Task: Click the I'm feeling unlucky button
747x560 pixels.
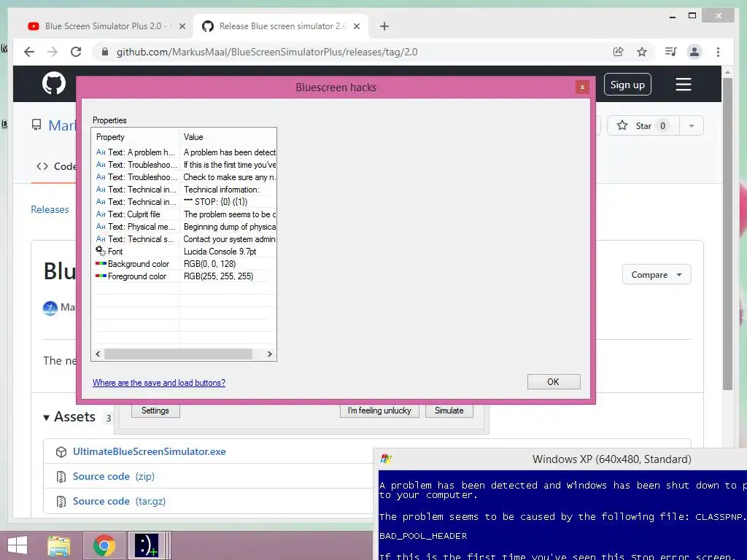Action: pyautogui.click(x=379, y=411)
